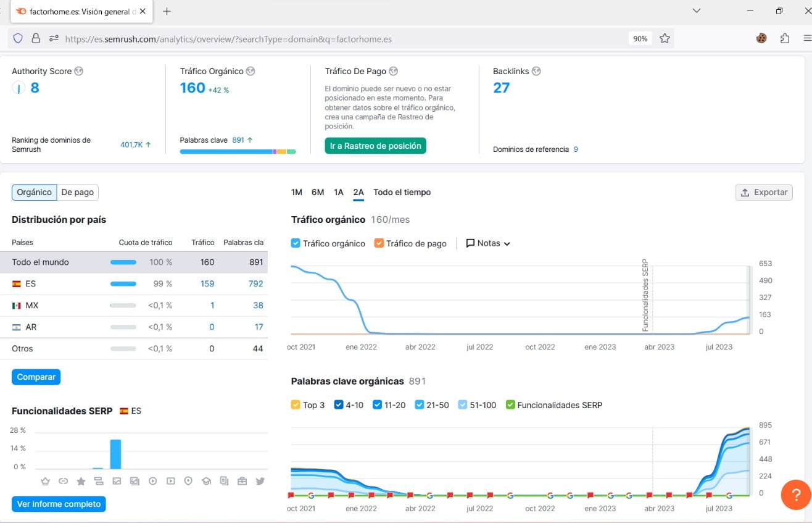Open the browser tab list chevron

click(697, 11)
